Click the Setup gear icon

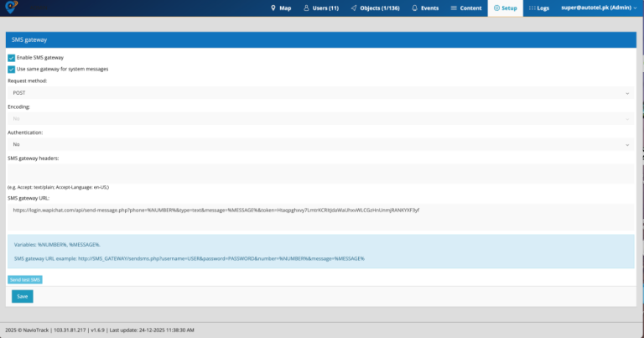tap(496, 8)
